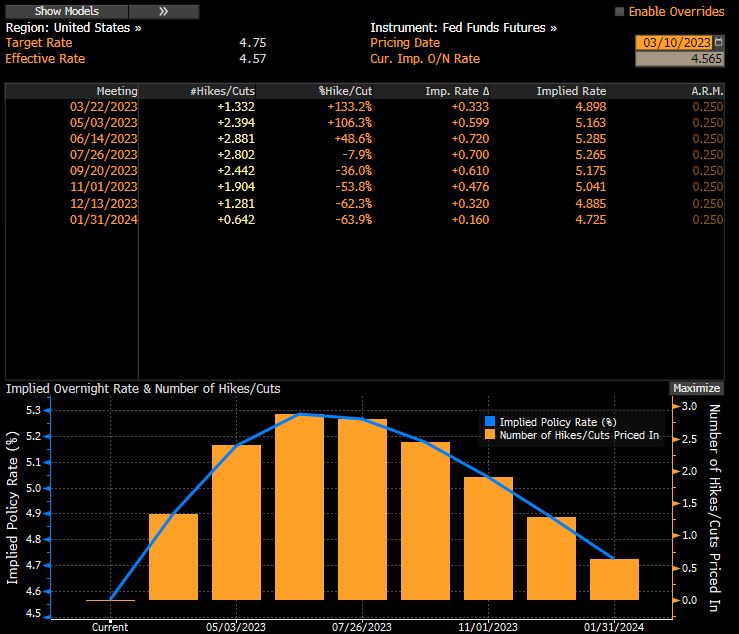Screen dimensions: 739x634
Task: Click the +2.881 hikes/cuts value
Action: [x=236, y=139]
